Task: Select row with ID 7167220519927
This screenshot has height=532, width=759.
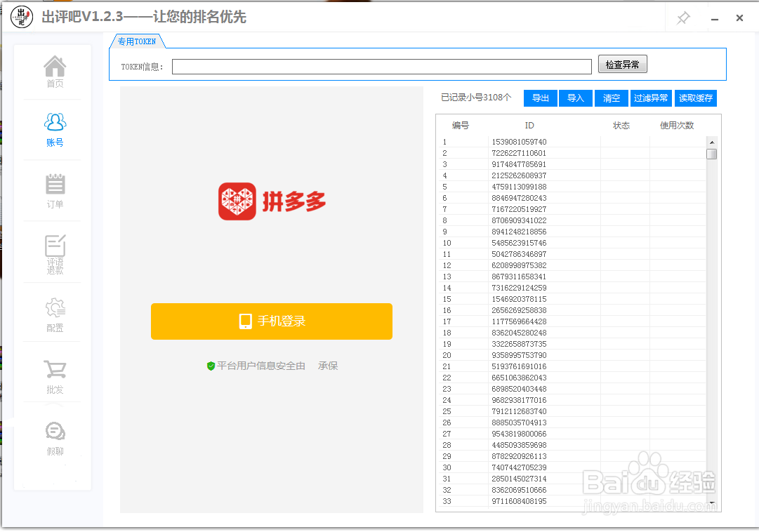Action: tap(572, 209)
